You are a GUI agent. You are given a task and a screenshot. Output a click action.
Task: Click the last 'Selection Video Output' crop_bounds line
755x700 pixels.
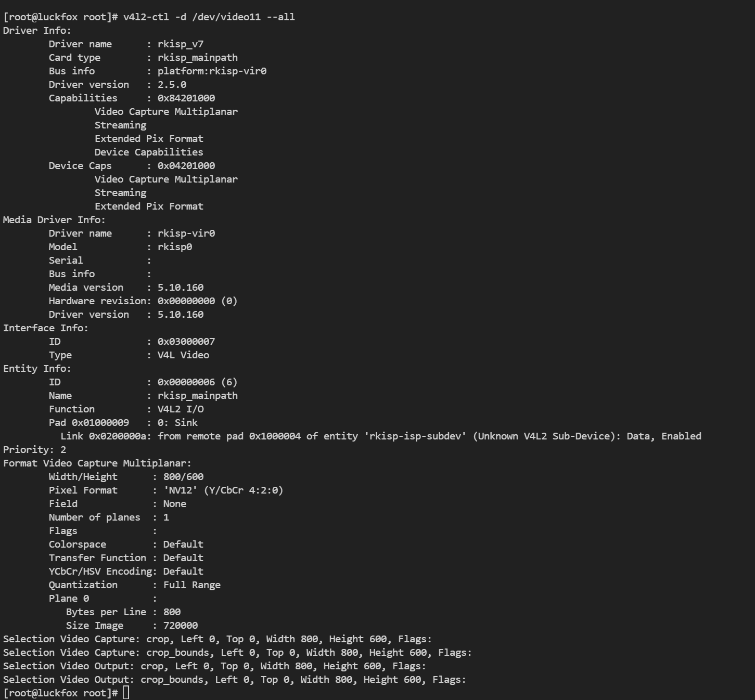pos(235,679)
